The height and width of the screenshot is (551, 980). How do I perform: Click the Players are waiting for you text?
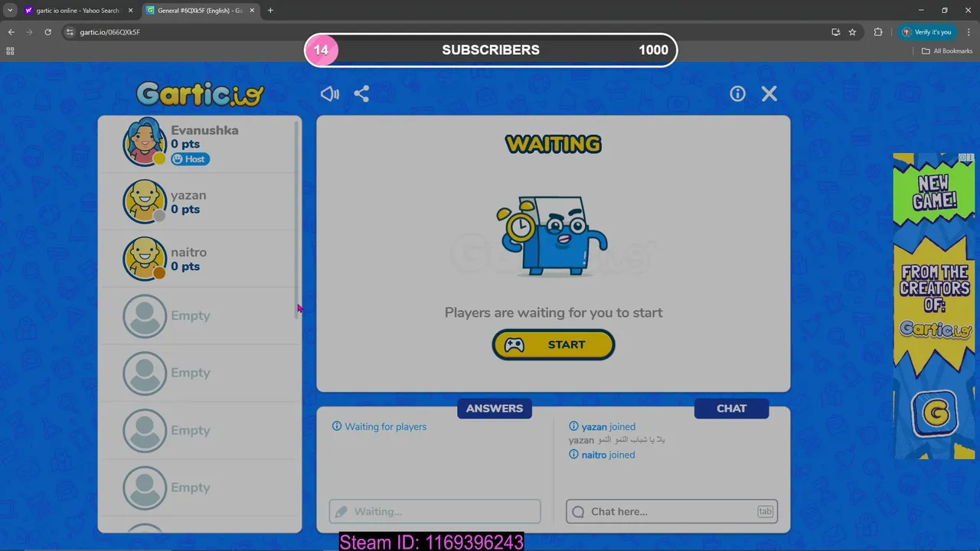tap(554, 312)
